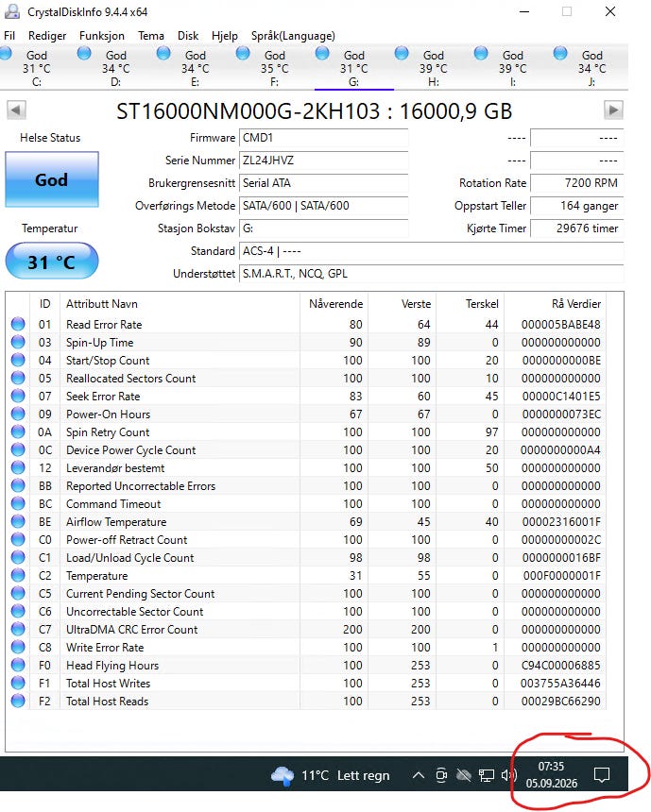The height and width of the screenshot is (812, 651).
Task: Click the 29676 timer hours field
Action: point(577,228)
